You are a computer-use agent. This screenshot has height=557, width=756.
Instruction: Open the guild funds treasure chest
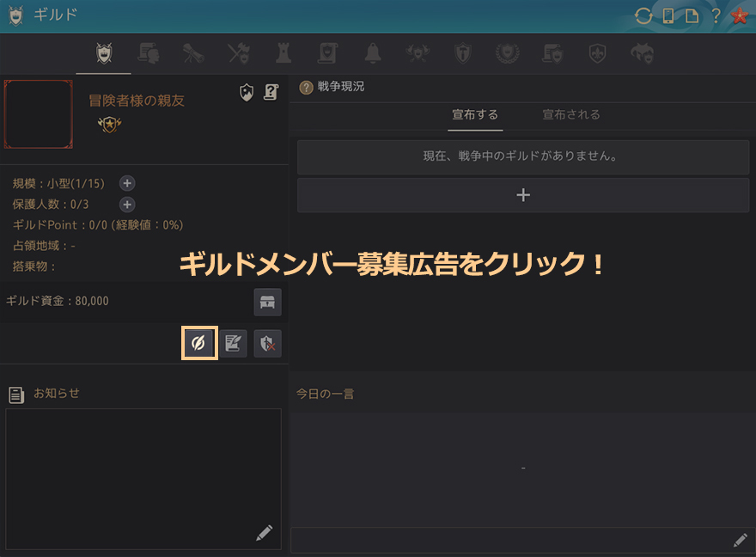267,303
